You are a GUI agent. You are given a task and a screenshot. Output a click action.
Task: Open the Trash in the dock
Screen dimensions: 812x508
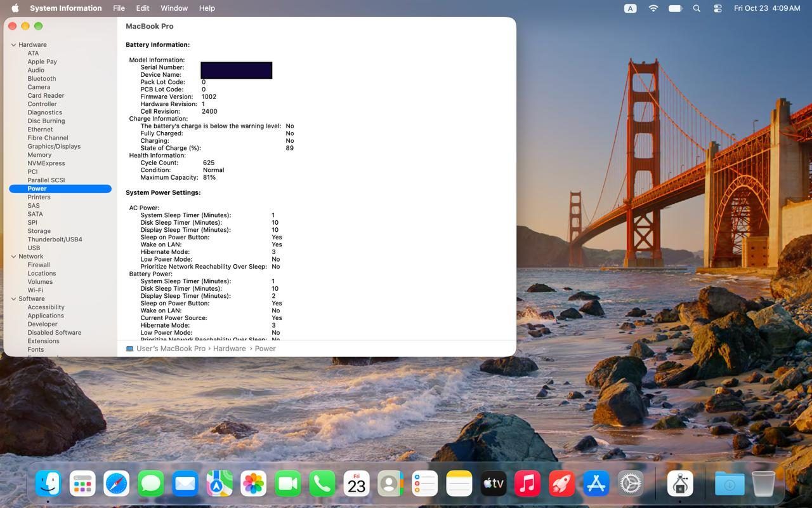(x=764, y=484)
